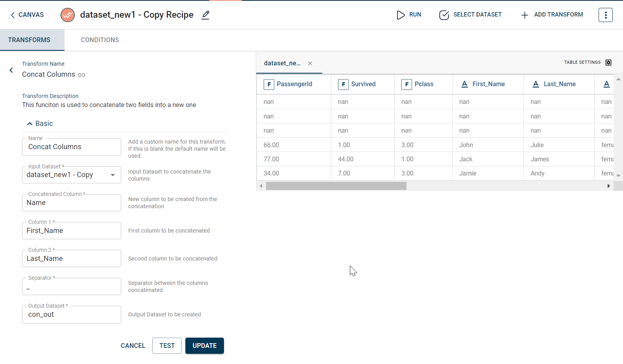Open the three-dot more options menu
The image size is (623, 364).
pos(605,15)
